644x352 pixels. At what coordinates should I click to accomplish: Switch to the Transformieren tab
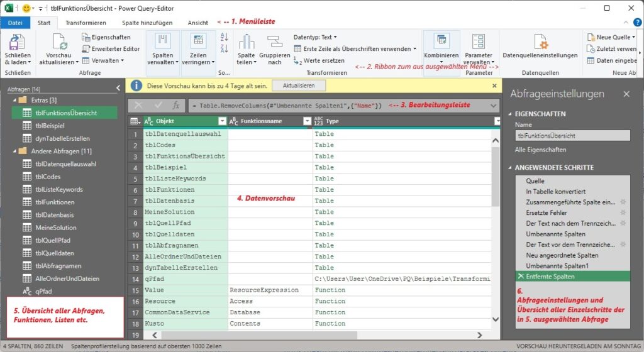(86, 23)
